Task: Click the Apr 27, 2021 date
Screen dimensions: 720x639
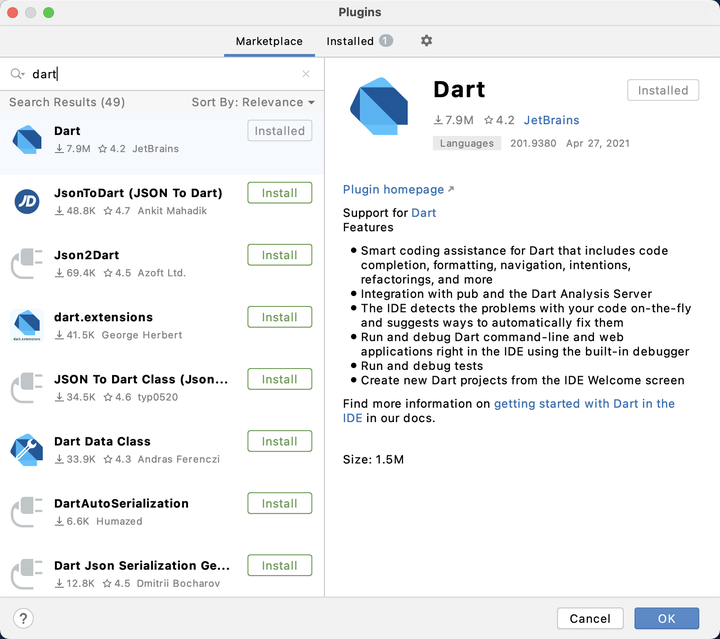Action: click(597, 143)
